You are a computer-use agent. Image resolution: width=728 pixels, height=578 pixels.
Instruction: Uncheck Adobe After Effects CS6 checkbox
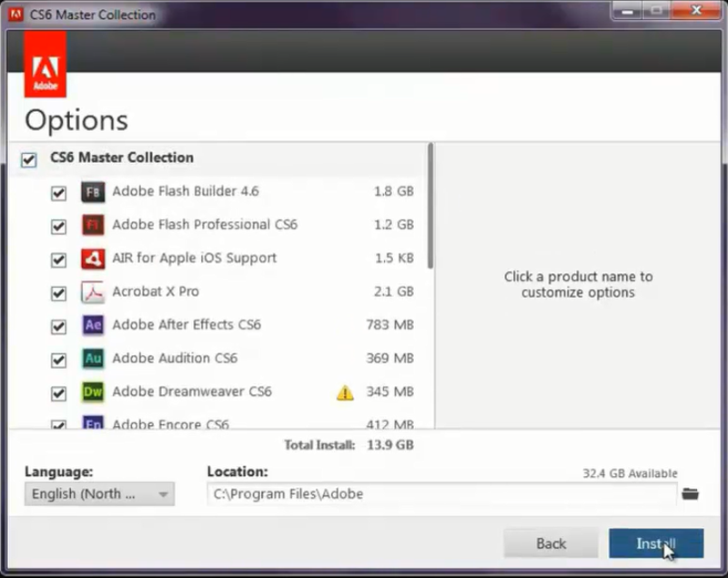(x=58, y=327)
